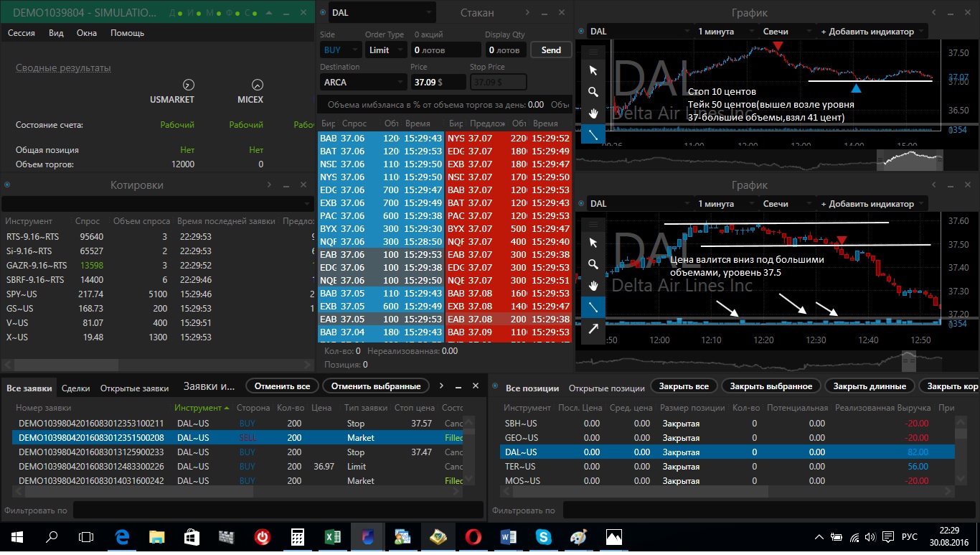Open Добавить индикатор dropdown in bottom chart
Image resolution: width=980 pixels, height=555 pixels.
tap(872, 204)
